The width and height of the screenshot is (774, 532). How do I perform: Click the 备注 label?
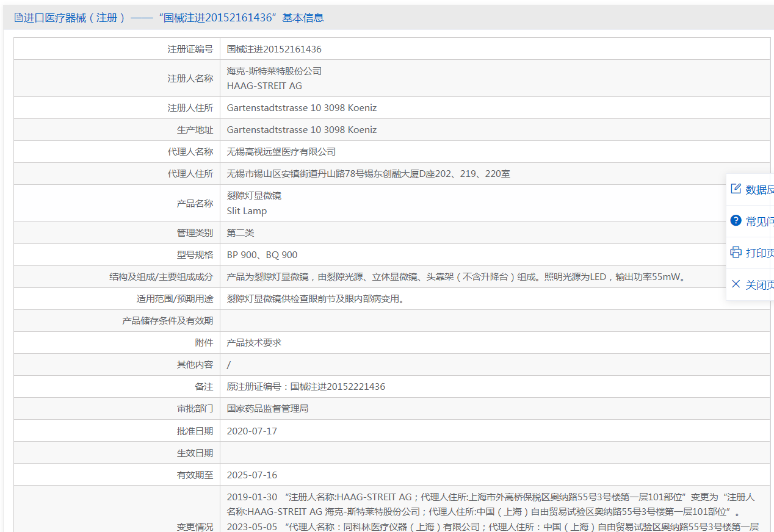pos(204,387)
